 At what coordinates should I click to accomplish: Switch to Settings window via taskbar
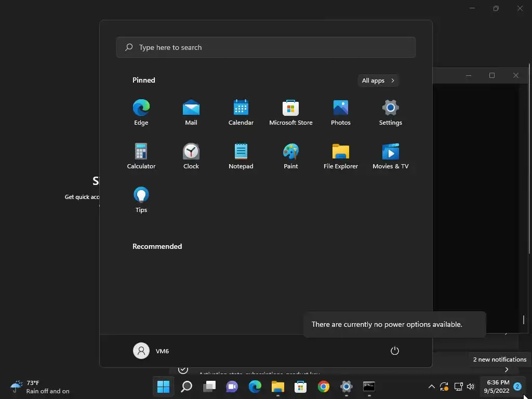pyautogui.click(x=346, y=387)
